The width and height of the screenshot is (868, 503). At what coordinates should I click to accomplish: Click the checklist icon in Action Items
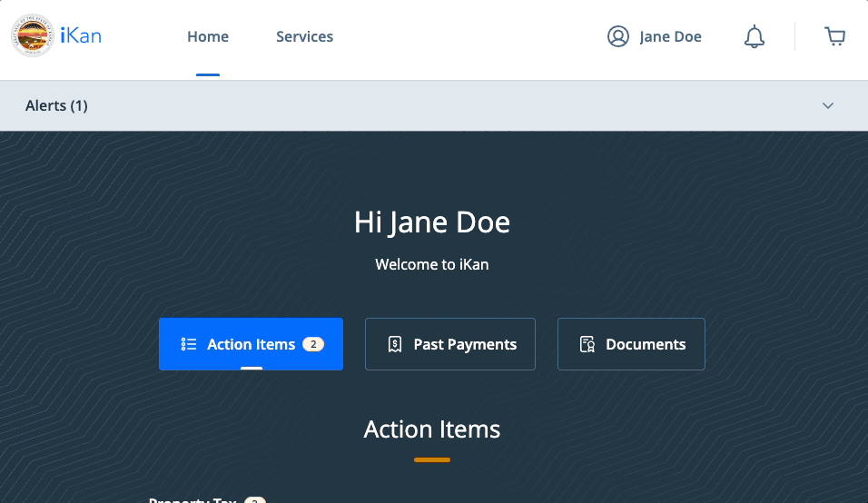tap(189, 344)
